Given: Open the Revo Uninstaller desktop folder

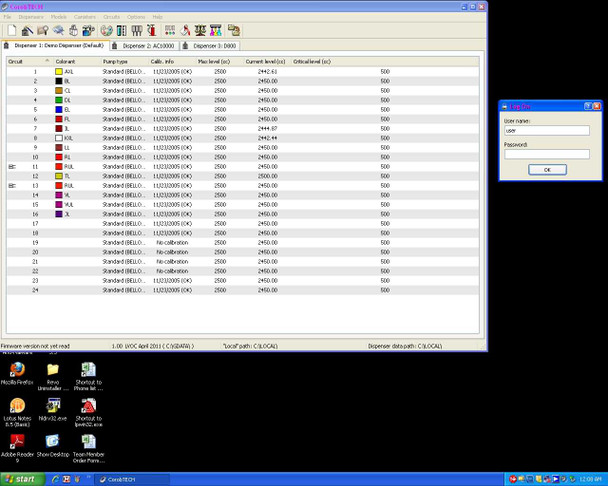Looking at the screenshot, I should coord(53,377).
